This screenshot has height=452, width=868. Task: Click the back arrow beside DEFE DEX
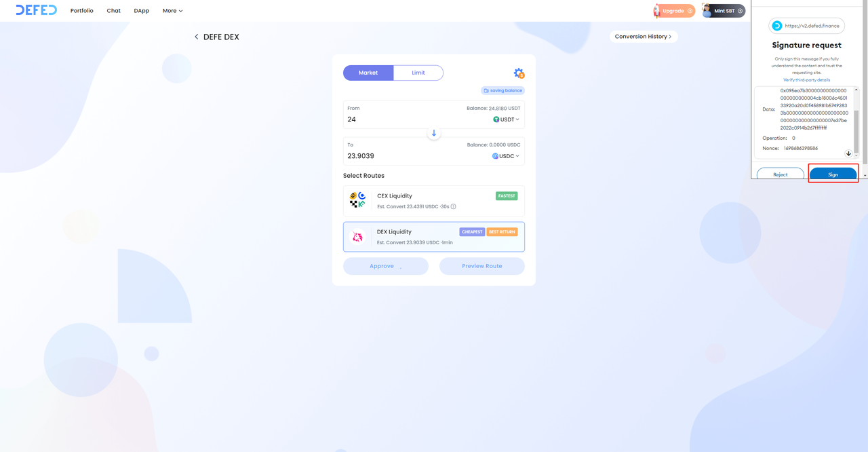tap(197, 37)
